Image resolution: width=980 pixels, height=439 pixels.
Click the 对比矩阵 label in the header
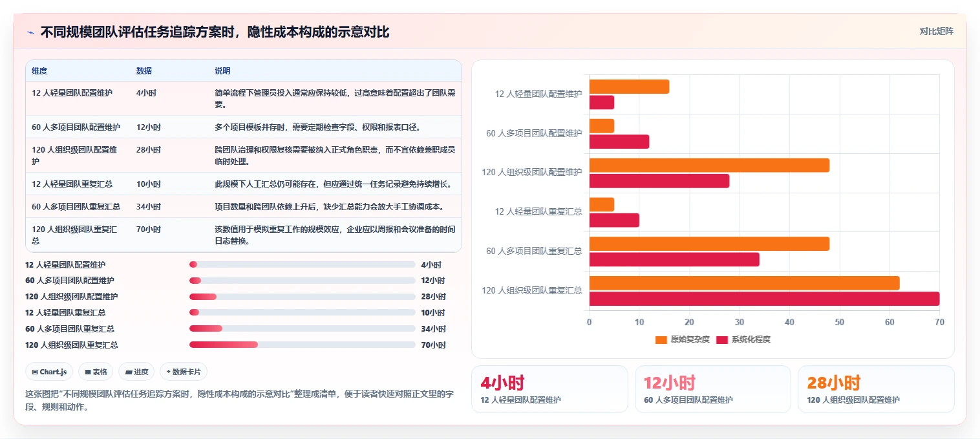[x=936, y=31]
